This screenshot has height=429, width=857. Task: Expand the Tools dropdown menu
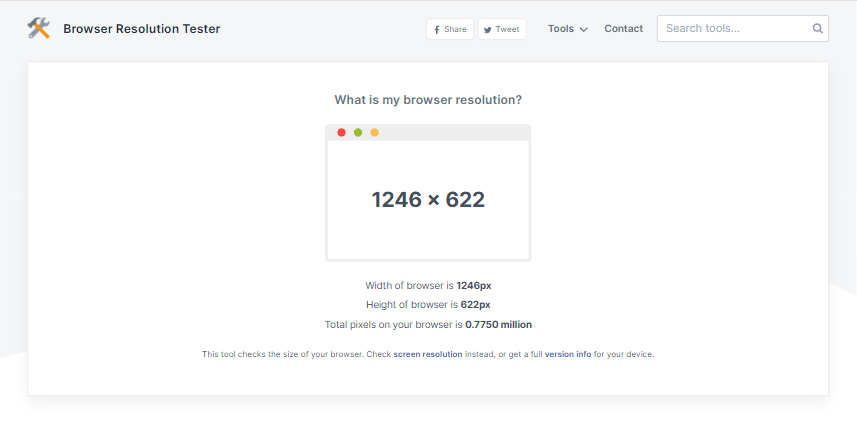pyautogui.click(x=568, y=29)
